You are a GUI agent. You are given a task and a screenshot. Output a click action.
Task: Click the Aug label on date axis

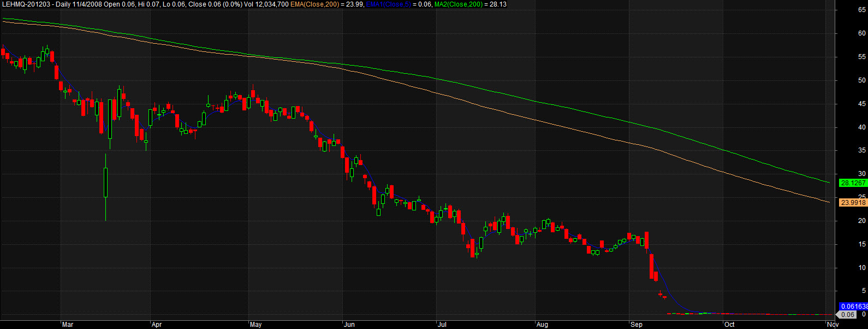542,325
